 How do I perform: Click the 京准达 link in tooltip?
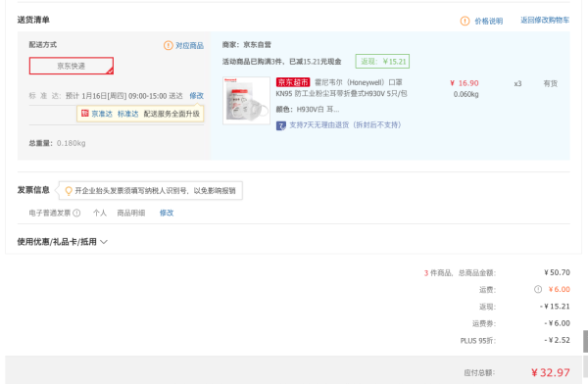(x=102, y=114)
